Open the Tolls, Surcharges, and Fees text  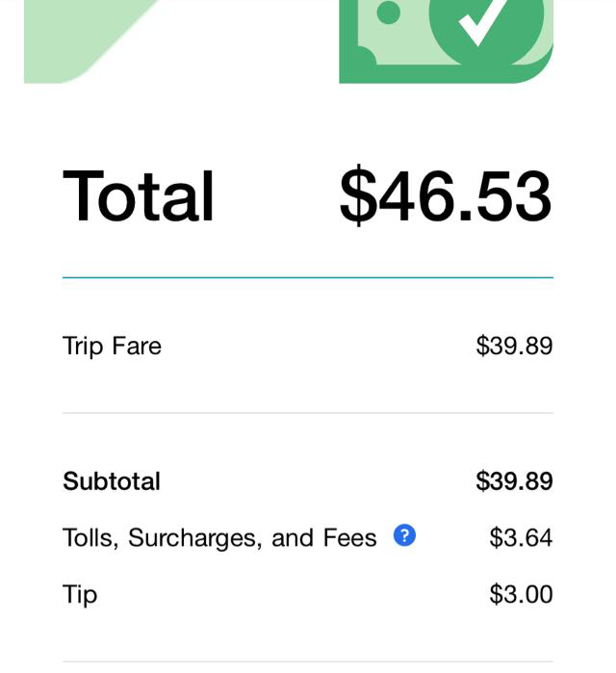[x=219, y=537]
